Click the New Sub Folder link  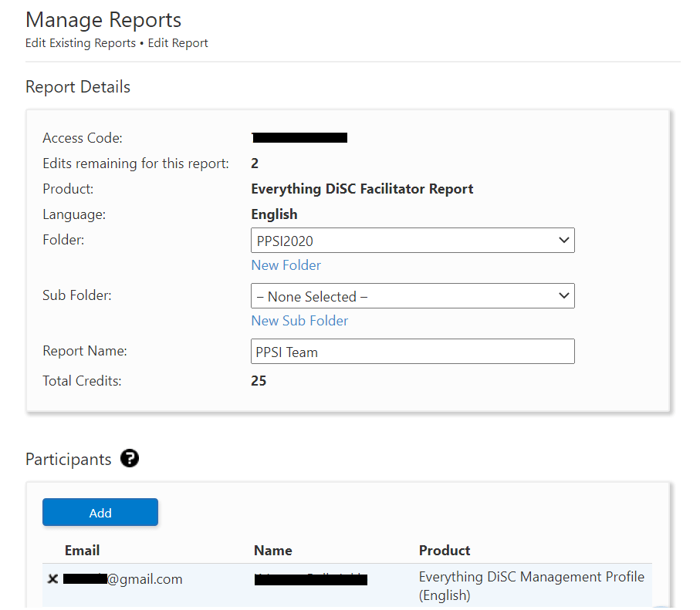tap(299, 321)
